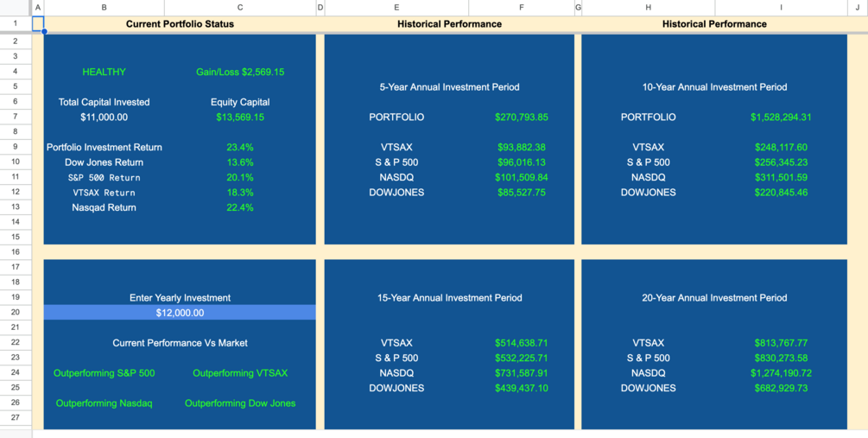Select column C header
Screen dimensions: 868x438
coord(240,8)
